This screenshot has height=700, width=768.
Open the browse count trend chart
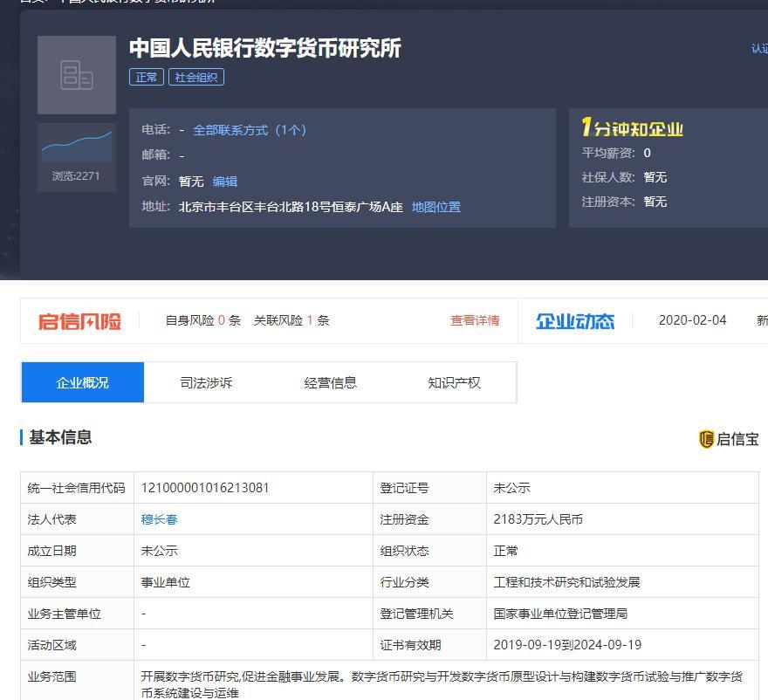pos(77,147)
